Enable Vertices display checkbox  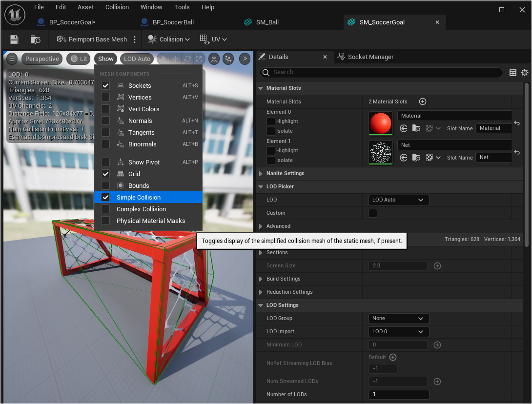coord(105,98)
